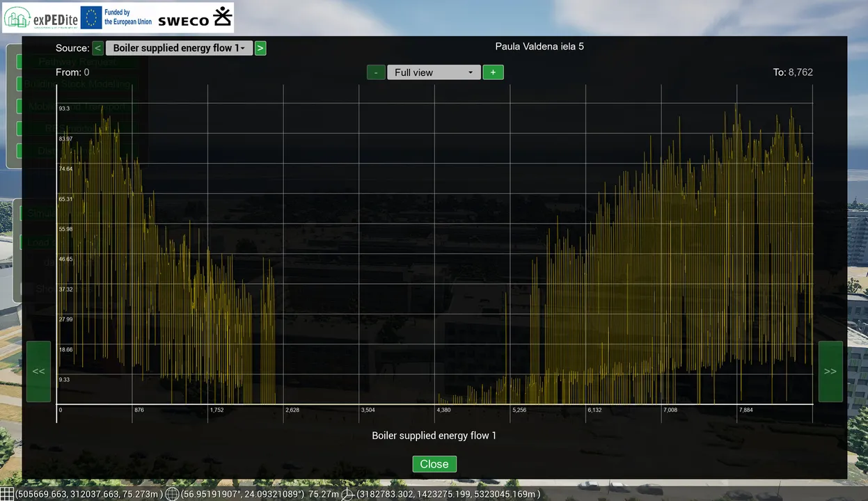
Task: Pan chart right with >> button
Action: tap(830, 372)
